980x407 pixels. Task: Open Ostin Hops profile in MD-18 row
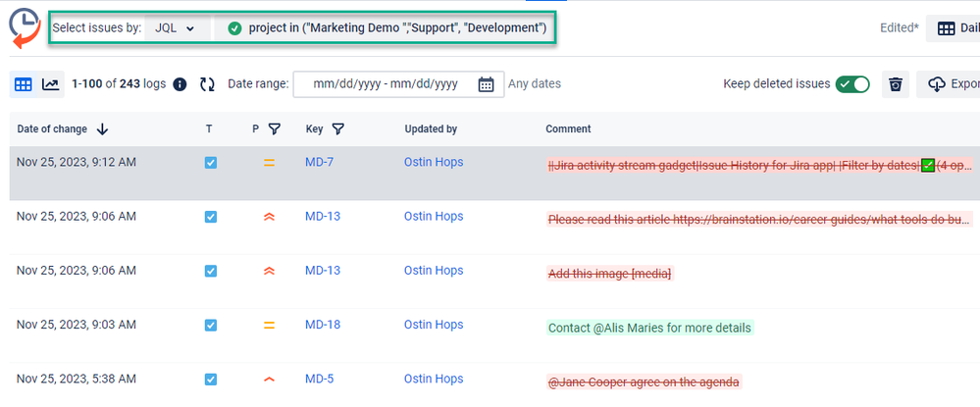434,325
